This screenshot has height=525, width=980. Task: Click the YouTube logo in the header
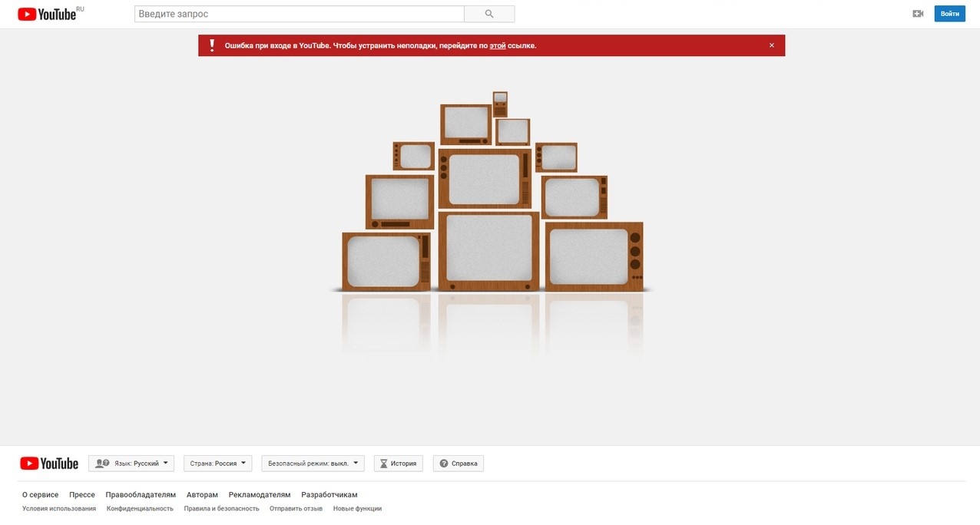pos(48,14)
